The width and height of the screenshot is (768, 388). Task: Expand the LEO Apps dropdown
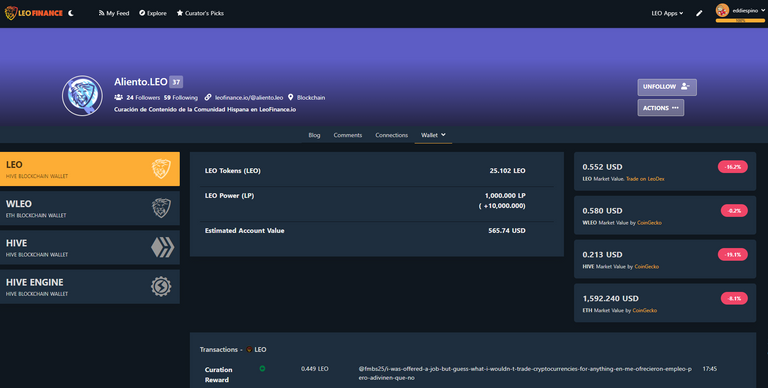(667, 13)
